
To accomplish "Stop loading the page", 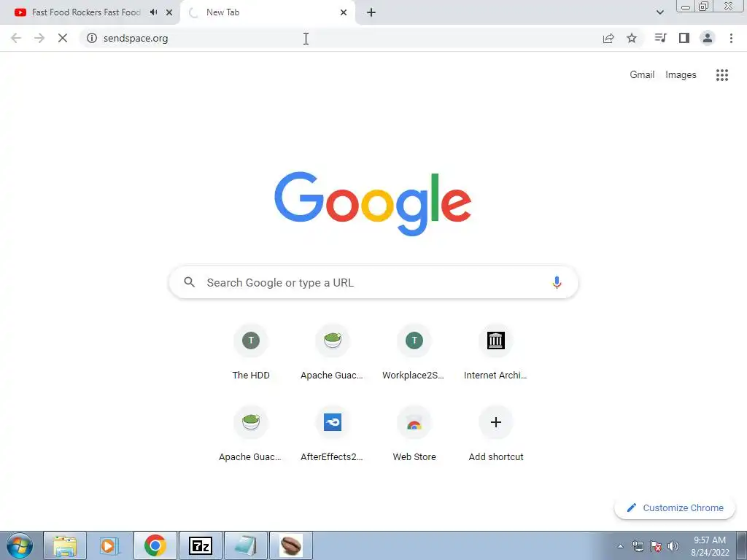I will [x=63, y=38].
